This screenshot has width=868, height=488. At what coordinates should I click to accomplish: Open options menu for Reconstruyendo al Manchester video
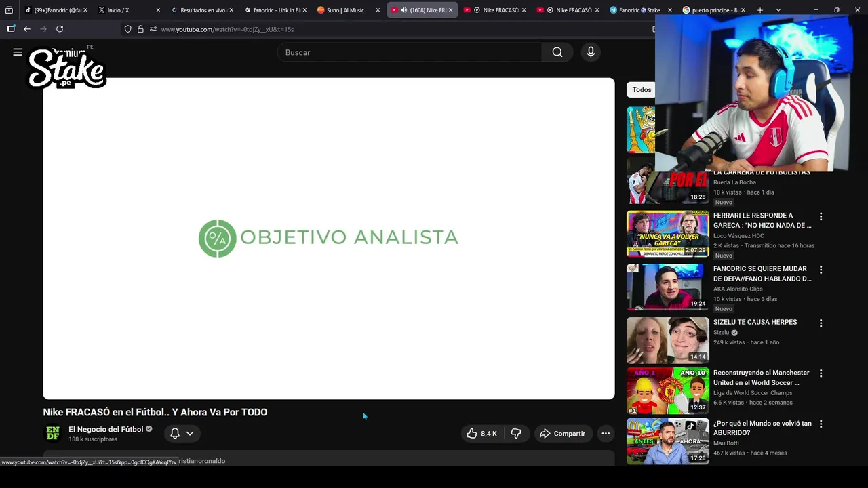coord(821,373)
